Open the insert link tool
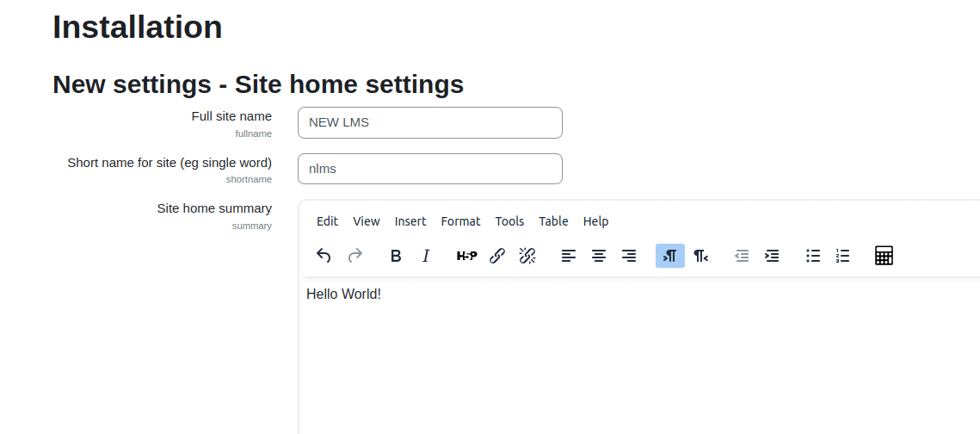 tap(497, 256)
